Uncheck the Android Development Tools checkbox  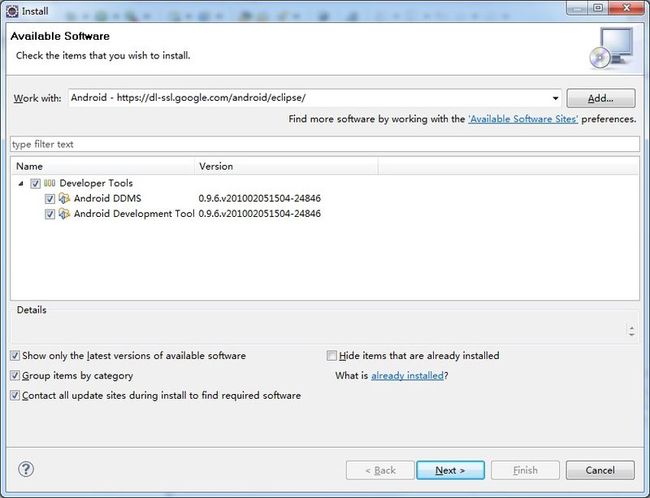tap(50, 214)
